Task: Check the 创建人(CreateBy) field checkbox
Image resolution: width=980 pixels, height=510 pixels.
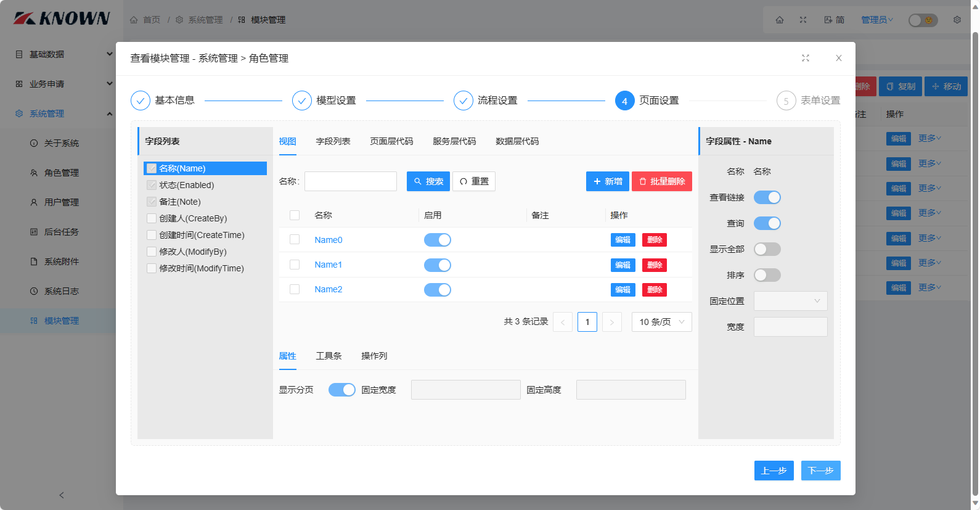Action: click(152, 218)
